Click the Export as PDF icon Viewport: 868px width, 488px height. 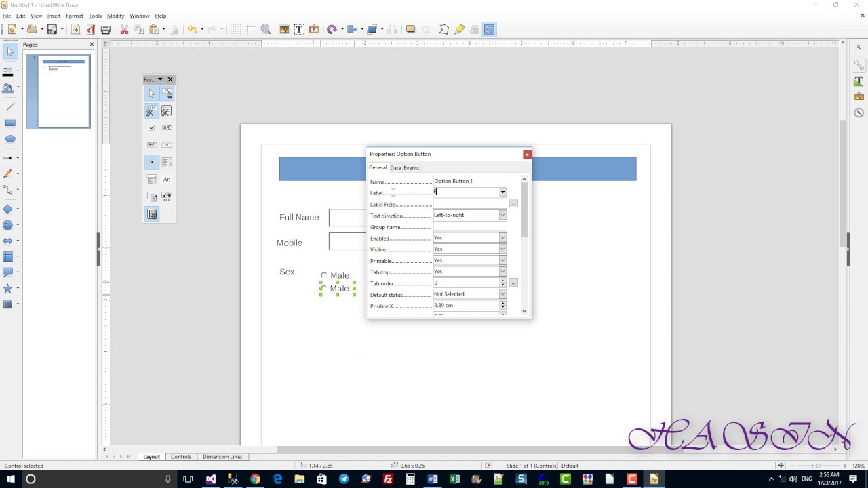90,29
